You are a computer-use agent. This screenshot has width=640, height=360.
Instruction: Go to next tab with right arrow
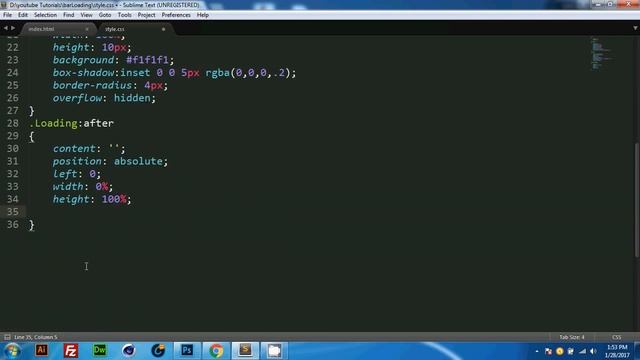[13, 28]
